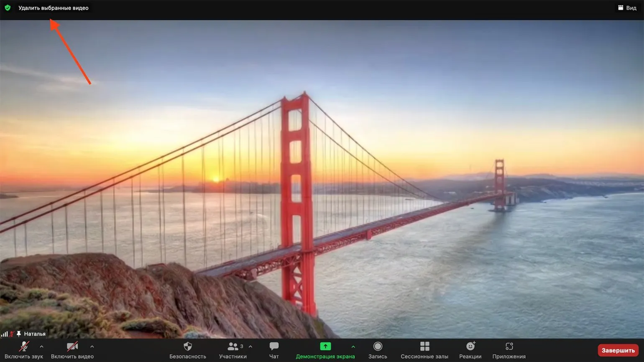The height and width of the screenshot is (362, 644).
Task: Open the Безопасность security options
Action: (187, 350)
